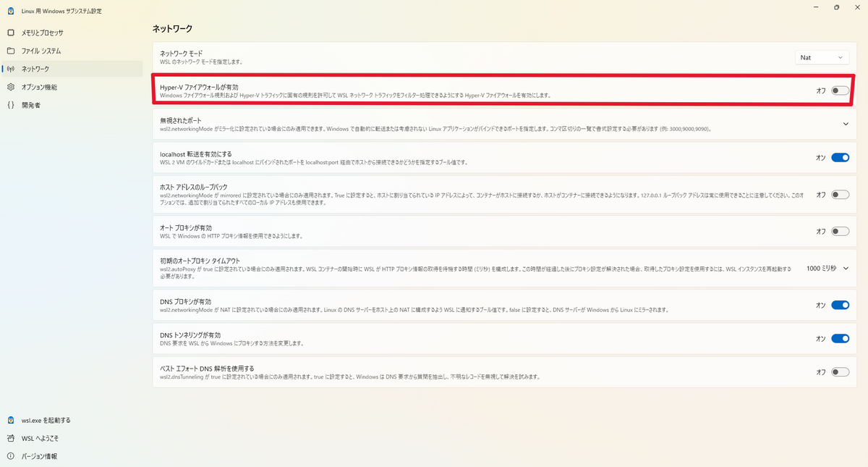Toggle ホスト アドレスのループバック switch on
The width and height of the screenshot is (868, 467).
click(840, 195)
